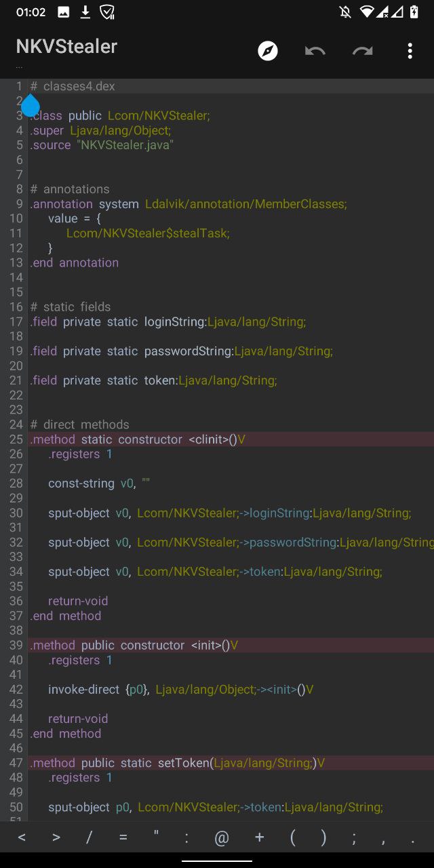The width and height of the screenshot is (434, 868).
Task: Insert the equals symbol key
Action: pyautogui.click(x=123, y=838)
